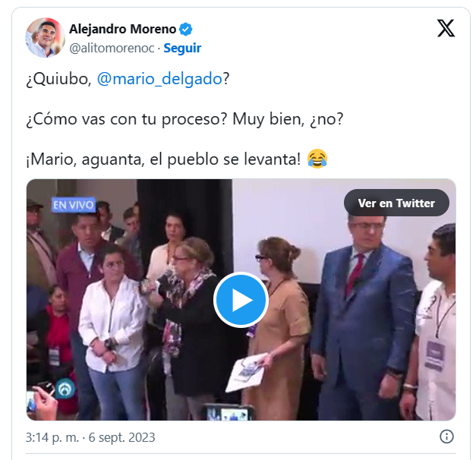
Task: Open the X logo link
Action: click(446, 28)
